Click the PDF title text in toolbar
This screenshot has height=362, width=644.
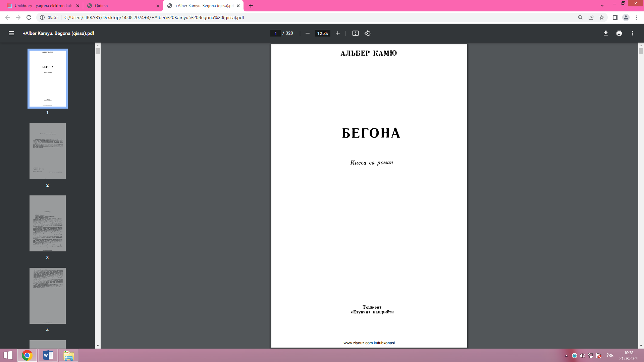tap(58, 33)
